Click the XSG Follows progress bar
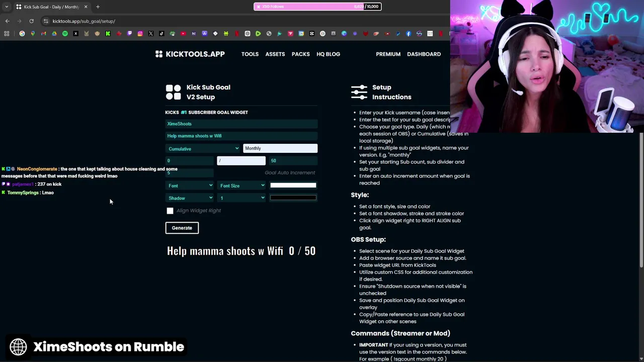This screenshot has height=362, width=644. 317,7
